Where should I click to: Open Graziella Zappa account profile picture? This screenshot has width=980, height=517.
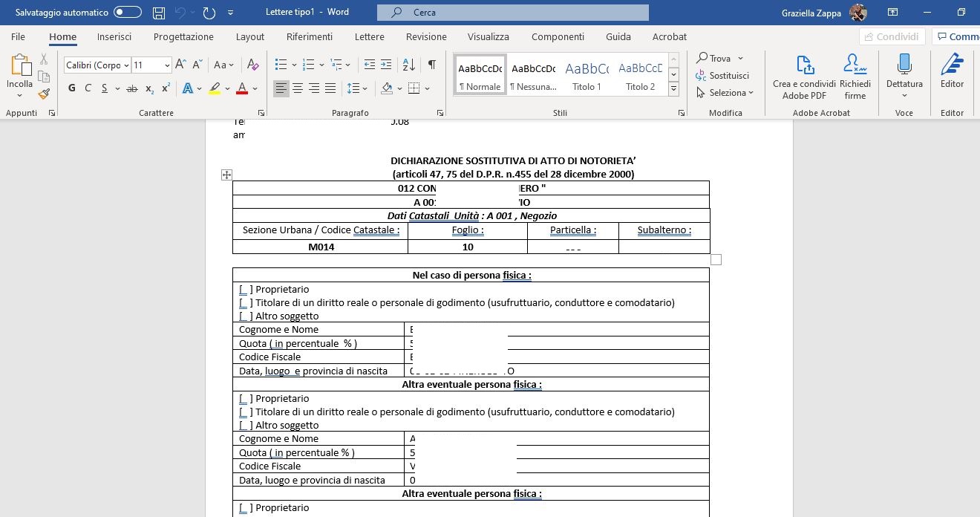(x=858, y=13)
